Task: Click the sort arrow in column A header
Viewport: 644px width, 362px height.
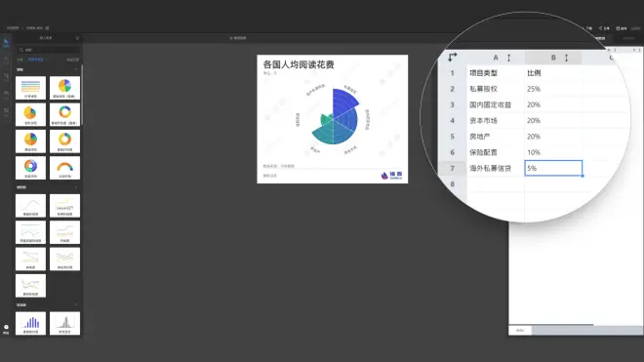Action: [509, 58]
